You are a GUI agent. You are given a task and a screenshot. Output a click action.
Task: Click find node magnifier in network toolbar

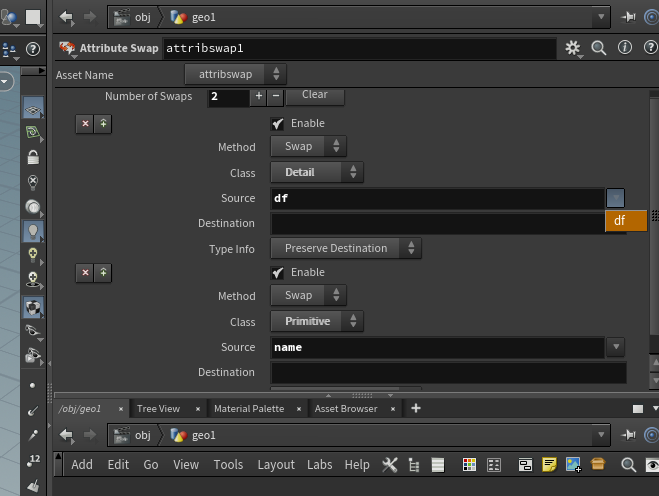point(628,465)
